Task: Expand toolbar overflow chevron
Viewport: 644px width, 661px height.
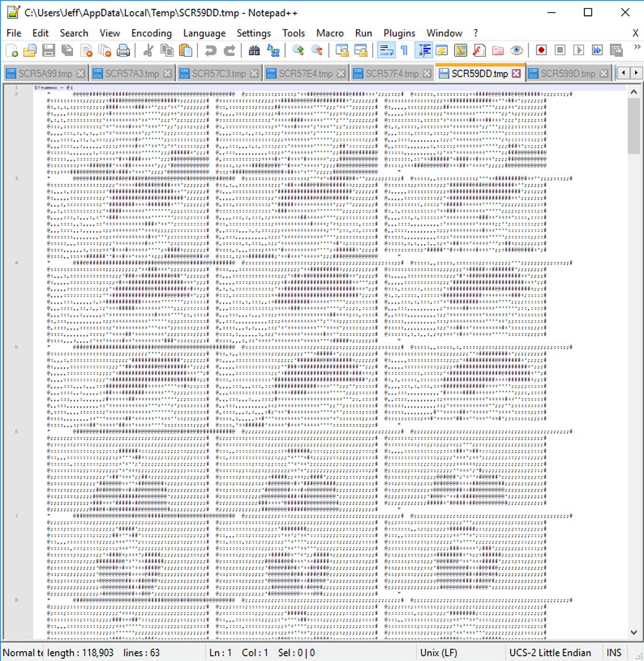Action: [x=636, y=47]
